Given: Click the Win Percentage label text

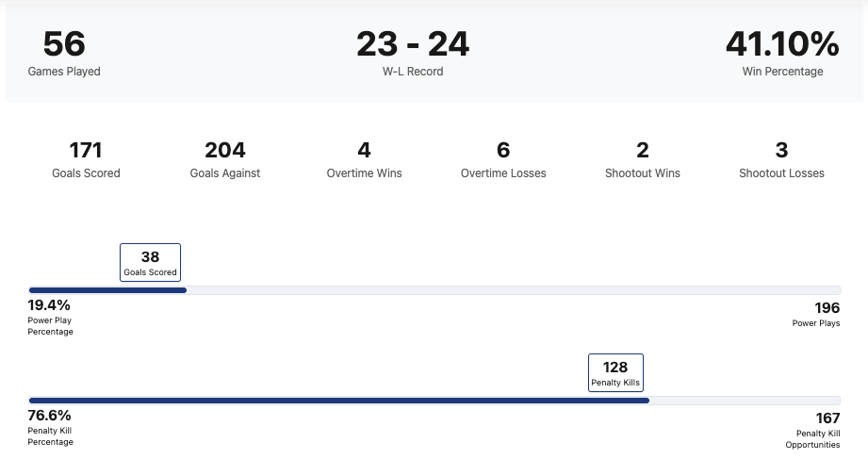Looking at the screenshot, I should (781, 72).
